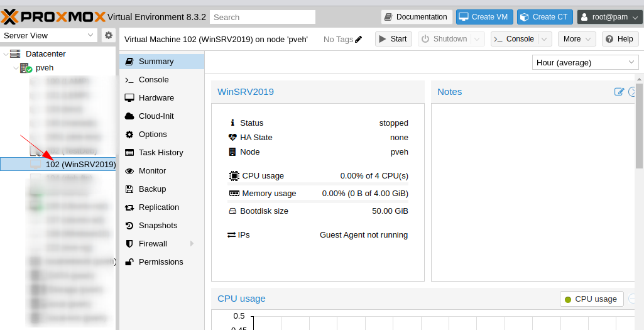The height and width of the screenshot is (330, 644).
Task: Click the info icon beside Status
Action: tap(232, 123)
